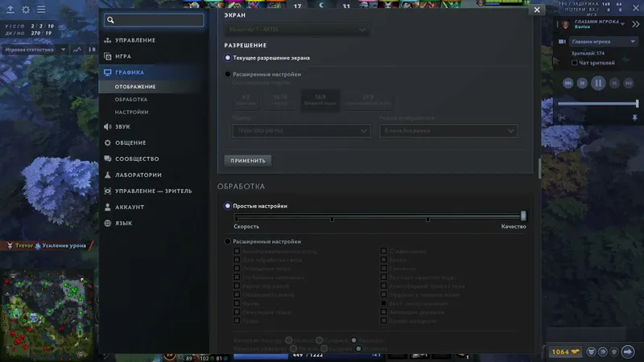Click the settings panel scrollbar

click(539, 168)
